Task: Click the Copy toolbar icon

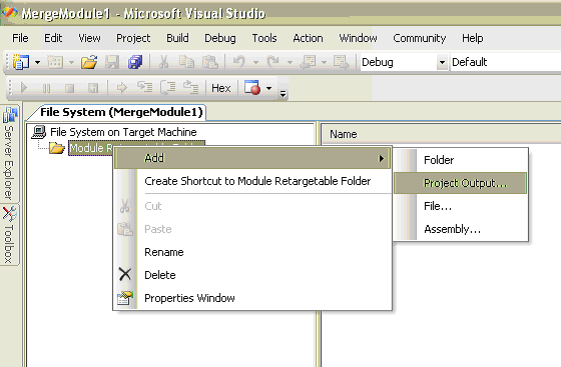Action: [x=186, y=62]
